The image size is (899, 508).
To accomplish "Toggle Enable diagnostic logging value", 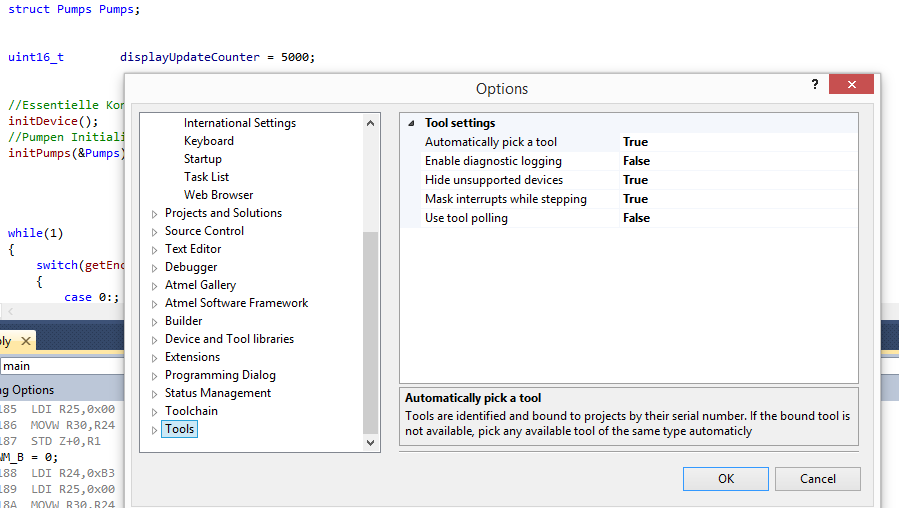I will pos(636,161).
